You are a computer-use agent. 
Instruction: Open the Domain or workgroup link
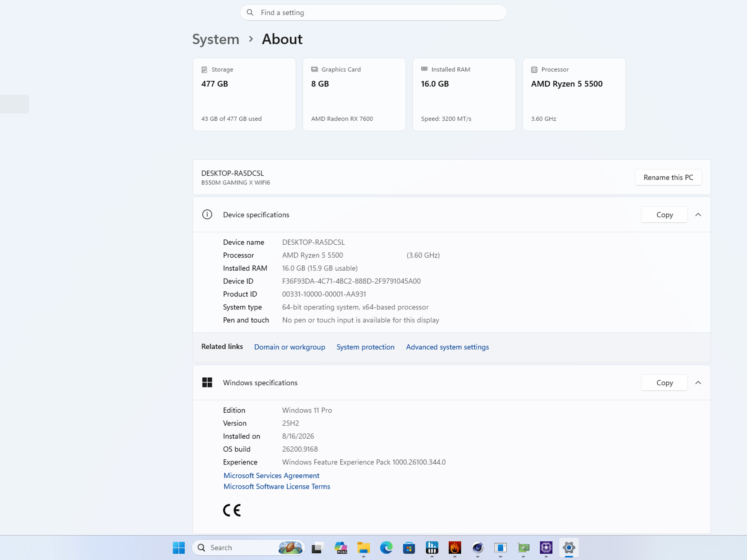(x=290, y=347)
